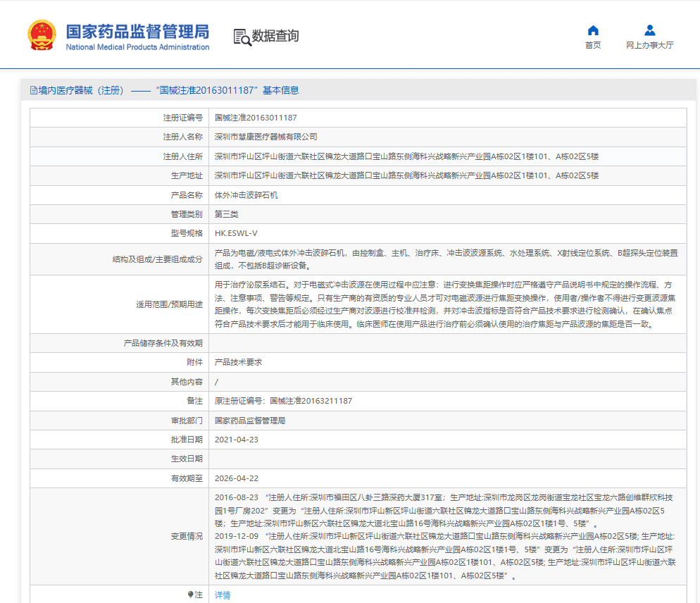Click the 其他内容 slash value

pos(216,382)
